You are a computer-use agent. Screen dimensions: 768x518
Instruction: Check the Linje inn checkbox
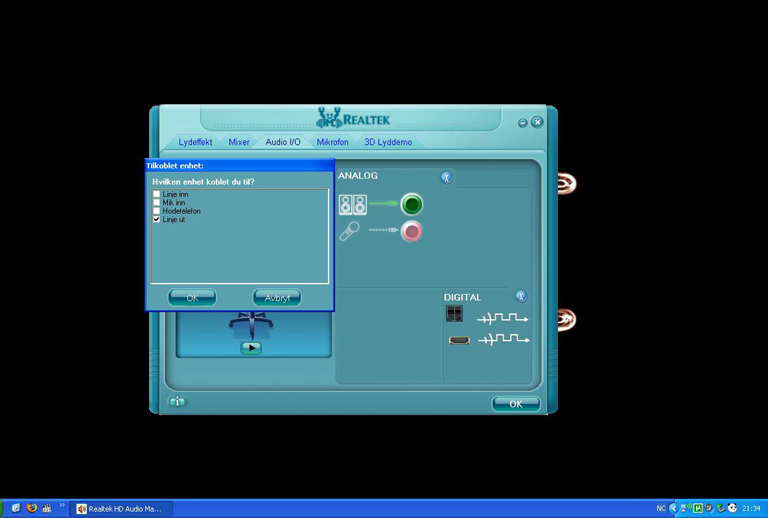point(157,194)
